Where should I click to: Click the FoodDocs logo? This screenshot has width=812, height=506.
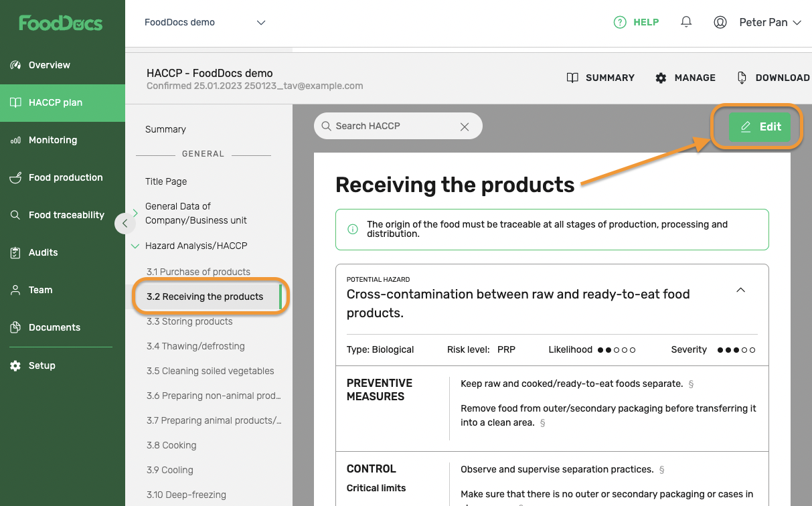(61, 23)
